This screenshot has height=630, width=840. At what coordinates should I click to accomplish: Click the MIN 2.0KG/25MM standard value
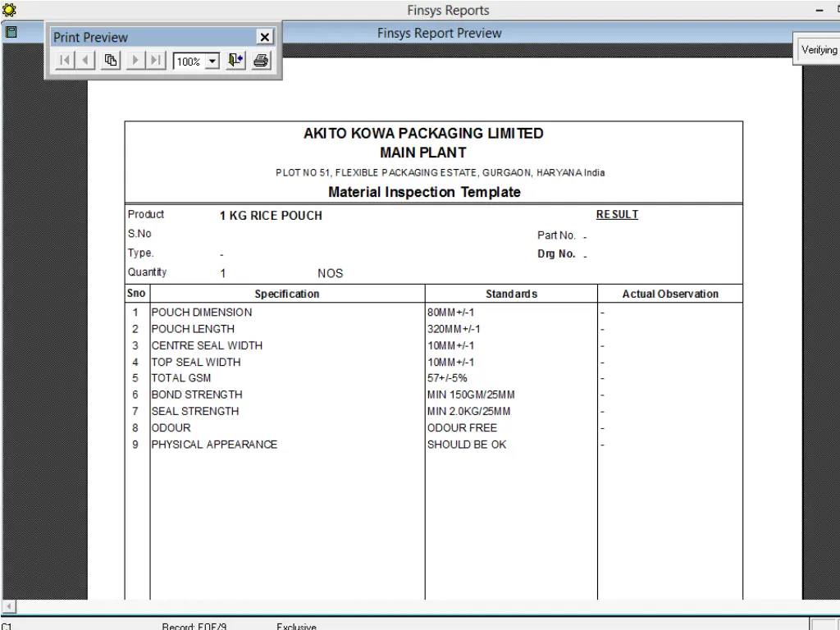468,412
